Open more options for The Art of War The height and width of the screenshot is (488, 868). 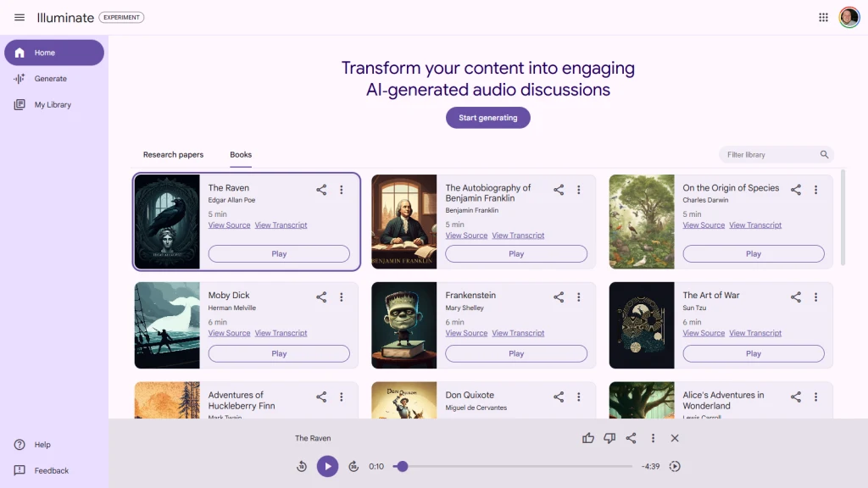[x=816, y=297]
